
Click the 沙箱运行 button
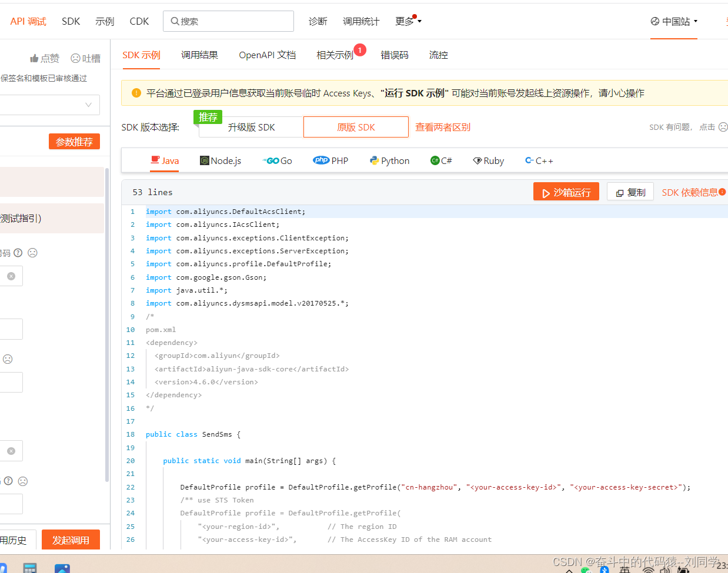pos(566,192)
